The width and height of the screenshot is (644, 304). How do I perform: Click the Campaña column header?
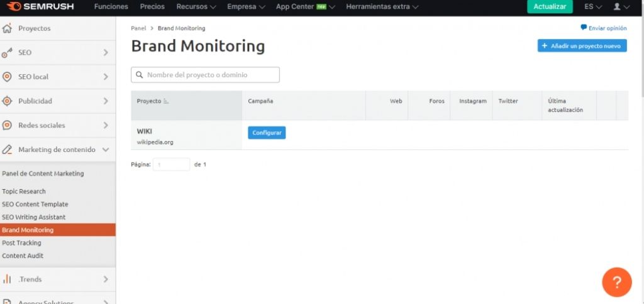[x=260, y=101]
